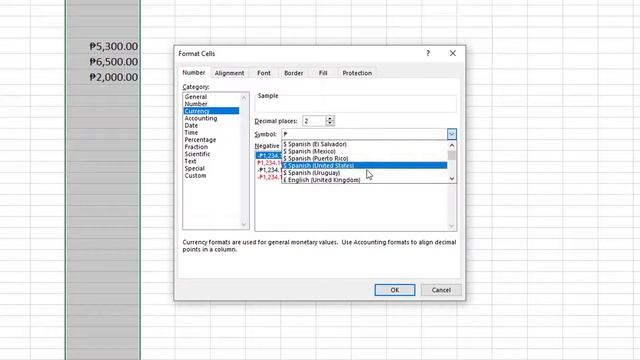Select the highlighted -₱1,234 negative format
Image resolution: width=640 pixels, height=360 pixels.
[269, 156]
